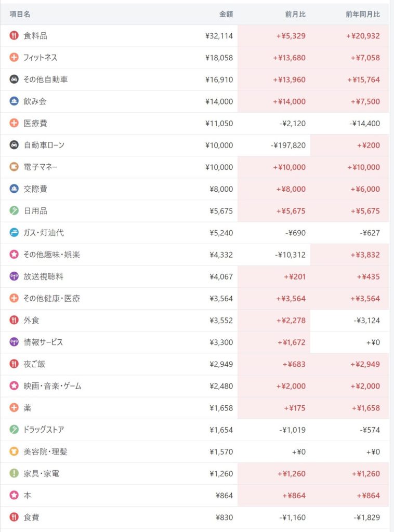Click the orange plus icon beside フィットネス
Viewport: 394px width, 532px height.
pyautogui.click(x=14, y=58)
